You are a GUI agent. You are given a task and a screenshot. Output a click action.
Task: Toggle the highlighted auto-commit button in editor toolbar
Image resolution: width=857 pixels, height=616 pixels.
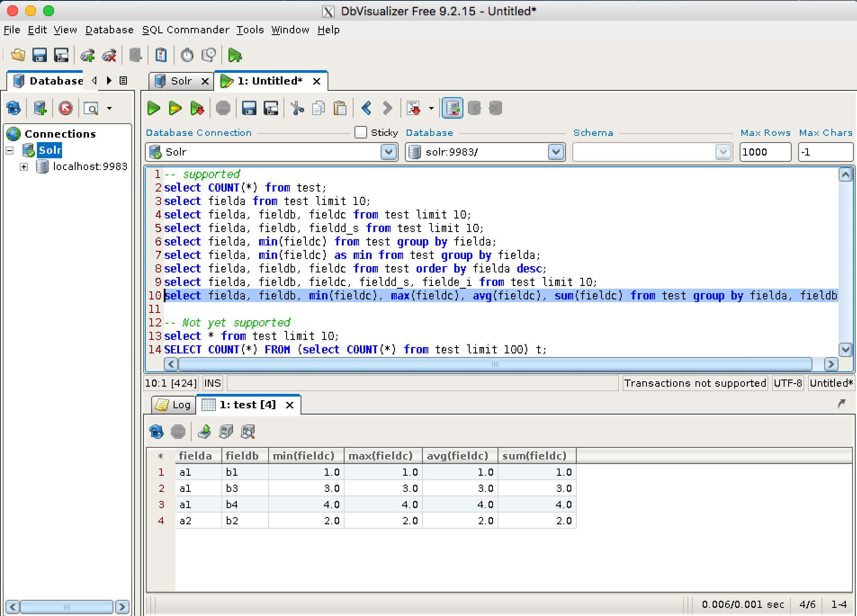click(452, 108)
